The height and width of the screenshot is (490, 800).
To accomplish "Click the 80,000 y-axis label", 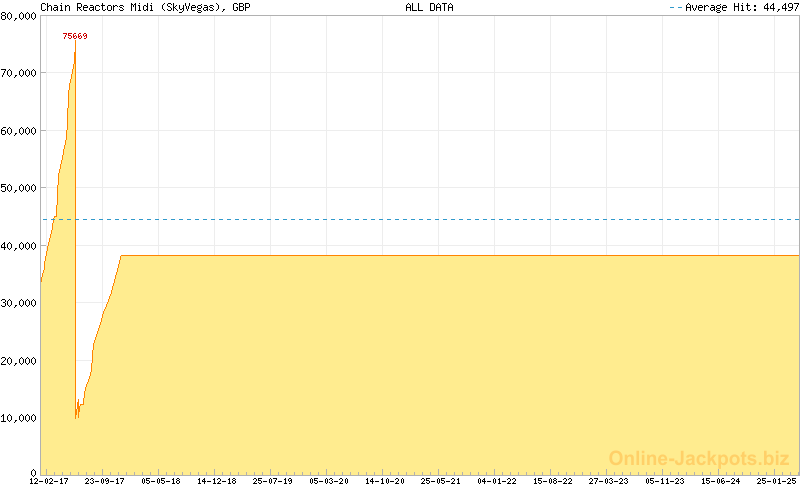I will (19, 15).
